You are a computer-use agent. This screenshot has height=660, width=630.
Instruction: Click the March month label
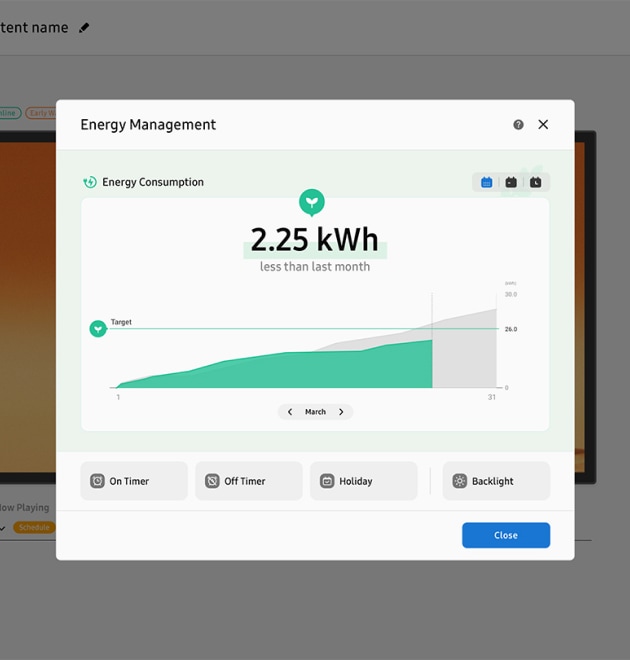[315, 412]
